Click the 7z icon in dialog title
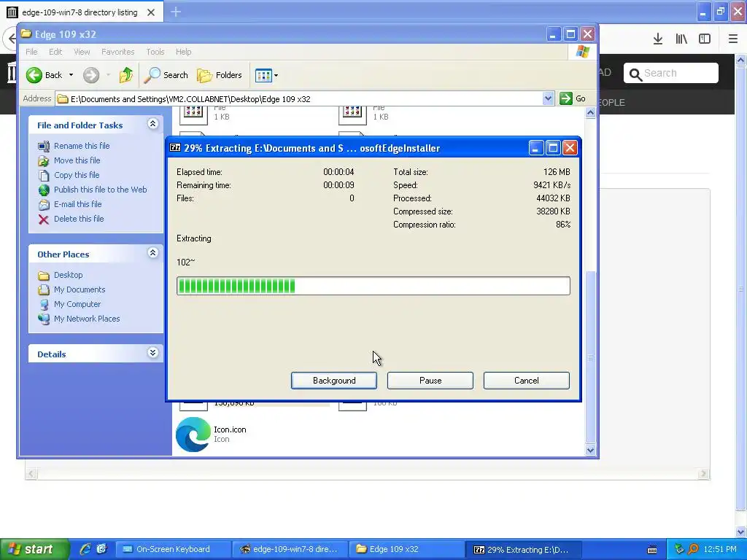Screen dimensions: 747x560 175,147
